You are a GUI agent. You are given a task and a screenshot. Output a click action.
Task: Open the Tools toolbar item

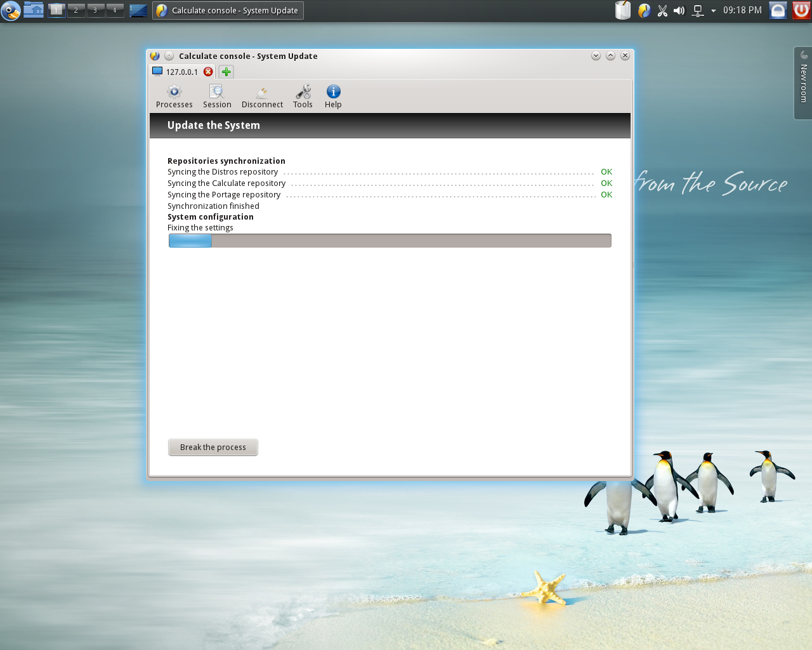[303, 96]
